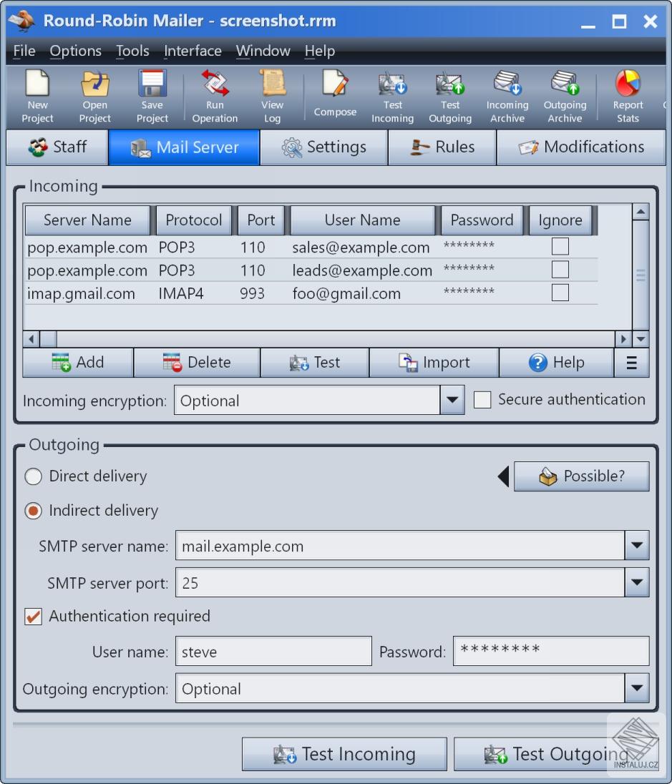Select Direct delivery radio button
The height and width of the screenshot is (784, 672).
tap(34, 476)
